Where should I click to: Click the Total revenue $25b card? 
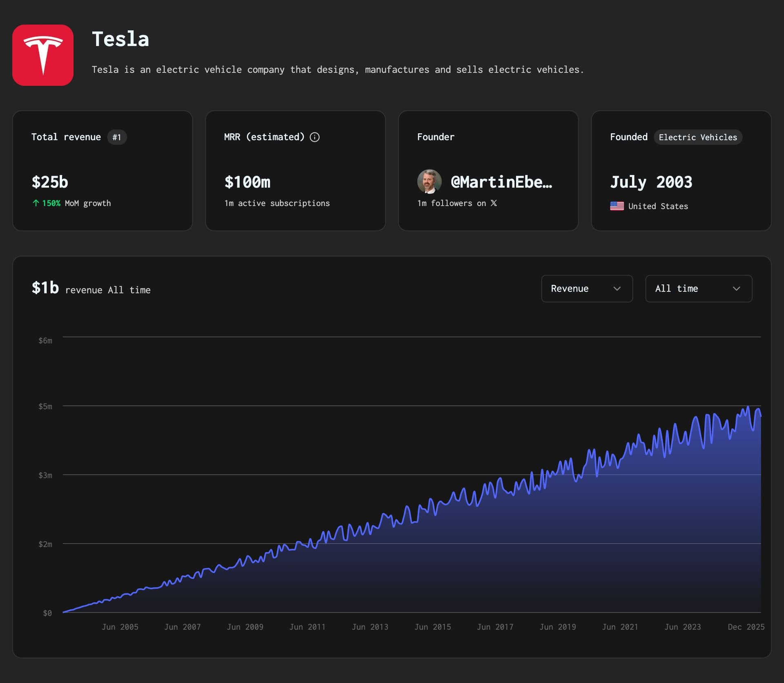102,171
